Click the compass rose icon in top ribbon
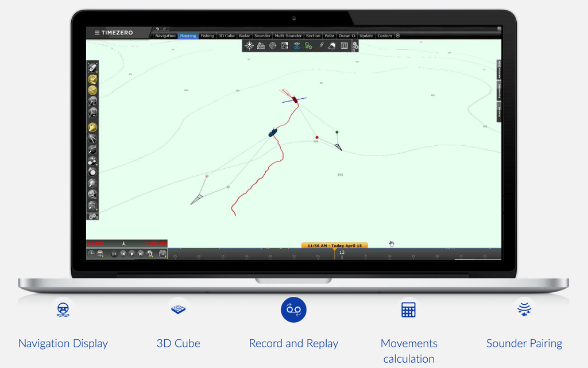The image size is (588, 368). click(249, 46)
